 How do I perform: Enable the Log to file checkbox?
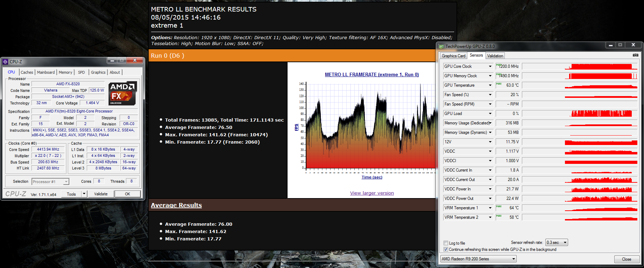click(446, 243)
